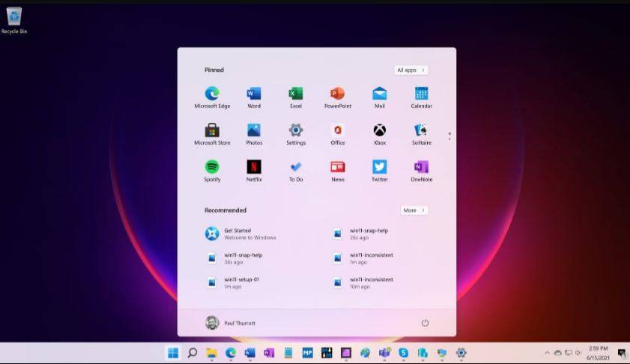
Task: Switch to OneNote on the taskbar
Action: coord(269,353)
